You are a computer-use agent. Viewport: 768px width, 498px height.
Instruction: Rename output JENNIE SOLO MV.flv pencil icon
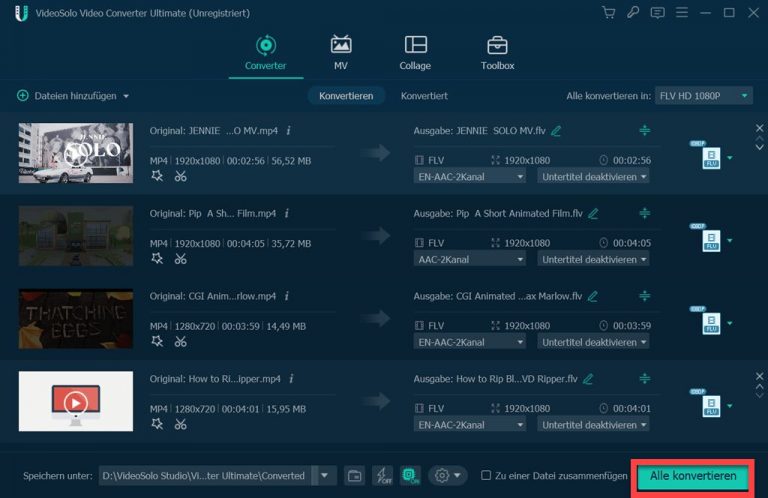coord(556,131)
